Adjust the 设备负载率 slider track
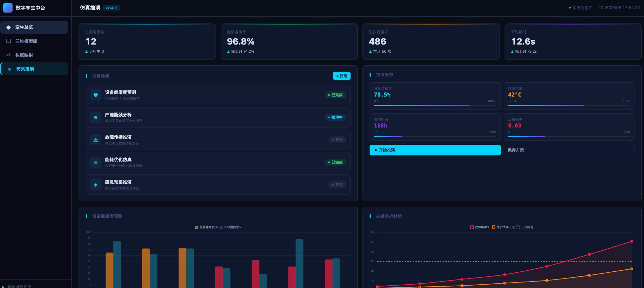 click(x=435, y=105)
